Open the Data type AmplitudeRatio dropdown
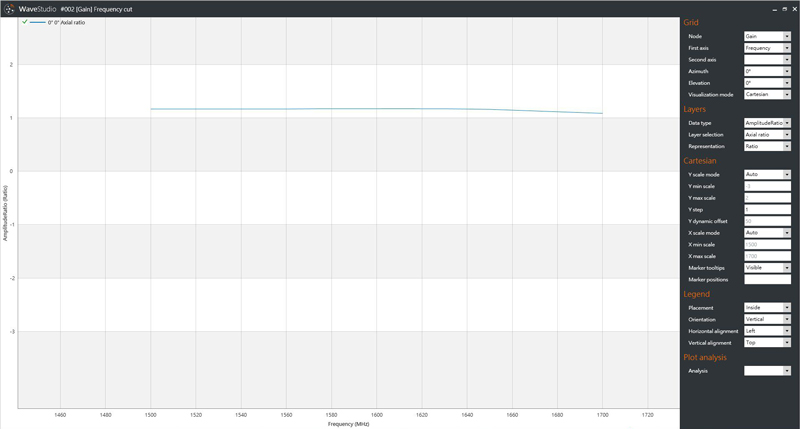Screen dimensions: 800x429 tap(767, 123)
